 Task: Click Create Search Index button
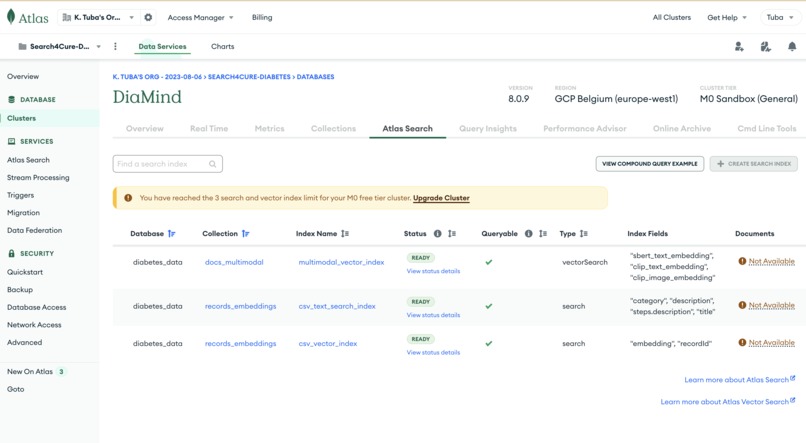click(x=754, y=164)
